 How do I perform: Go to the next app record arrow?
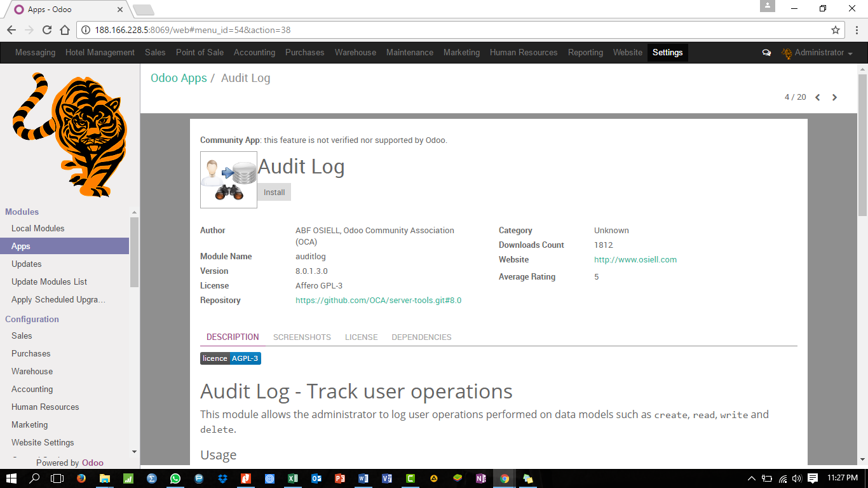click(x=835, y=97)
